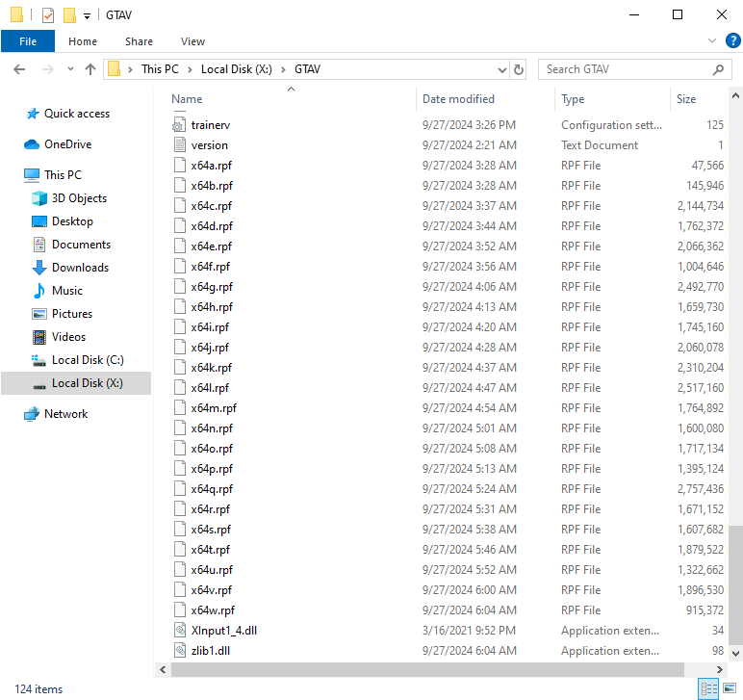Switch to the Share ribbon tab
The image size is (743, 700).
(139, 41)
